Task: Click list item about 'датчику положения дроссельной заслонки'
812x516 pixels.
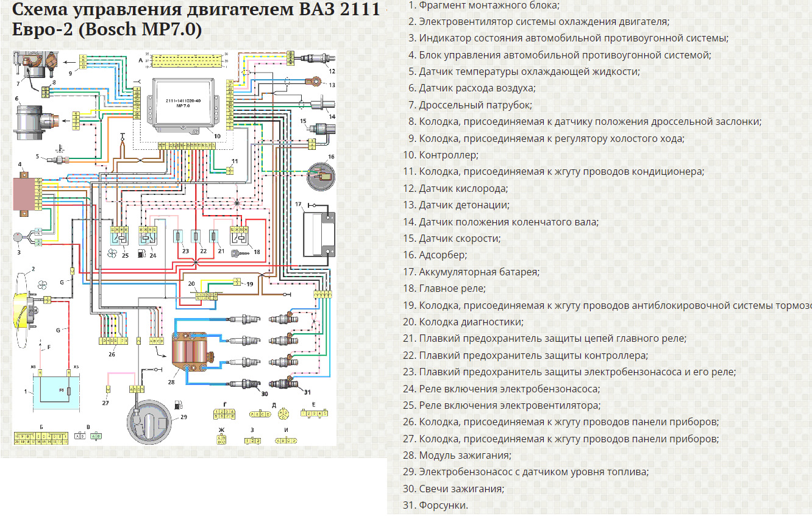Action: tap(590, 121)
